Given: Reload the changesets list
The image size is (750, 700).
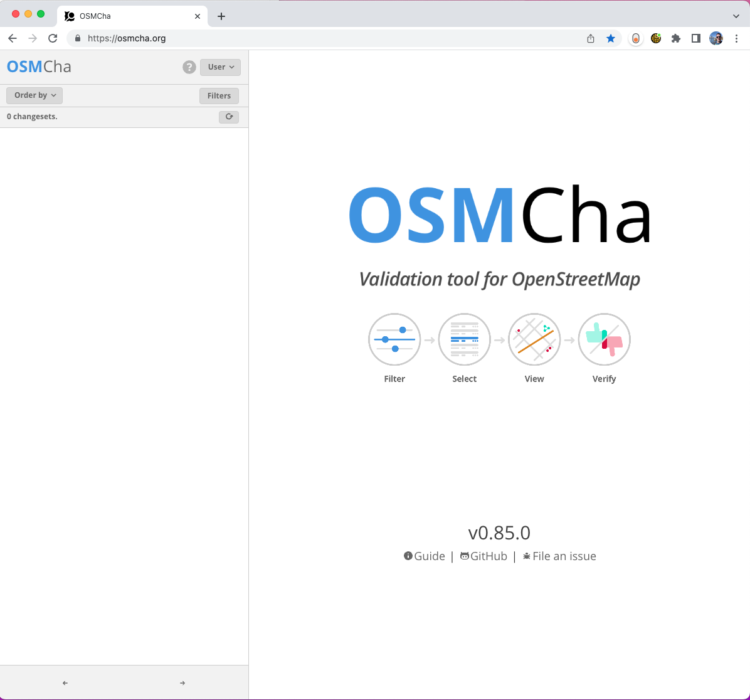Looking at the screenshot, I should click(229, 117).
